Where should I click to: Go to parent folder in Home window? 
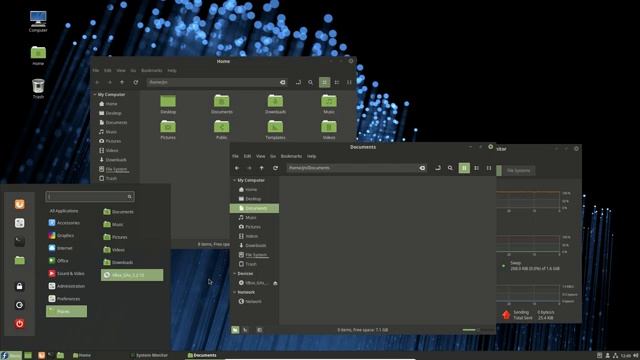[122, 82]
